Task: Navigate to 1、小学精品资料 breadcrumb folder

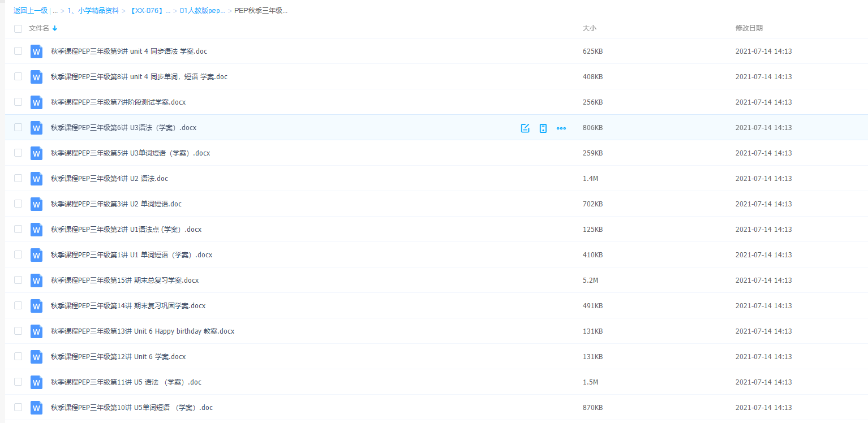Action: coord(93,11)
